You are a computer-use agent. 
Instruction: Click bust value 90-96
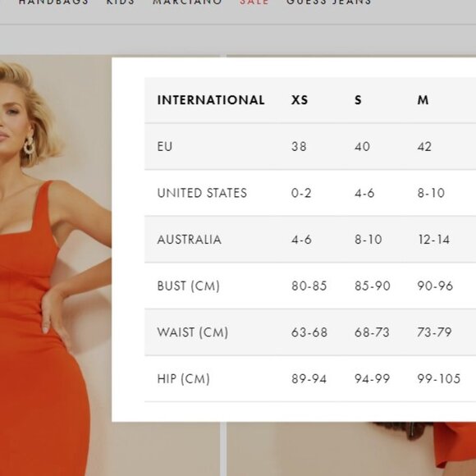tap(435, 286)
